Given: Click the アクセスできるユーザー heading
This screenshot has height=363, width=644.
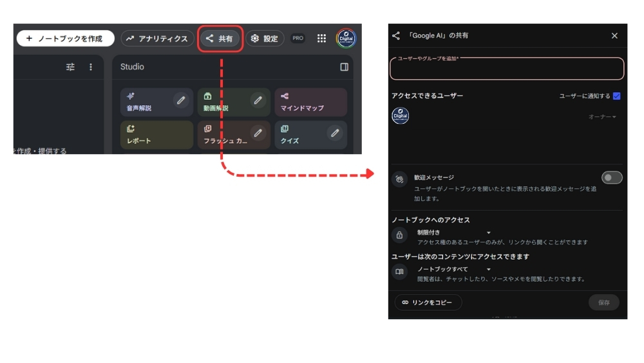Looking at the screenshot, I should pos(427,95).
